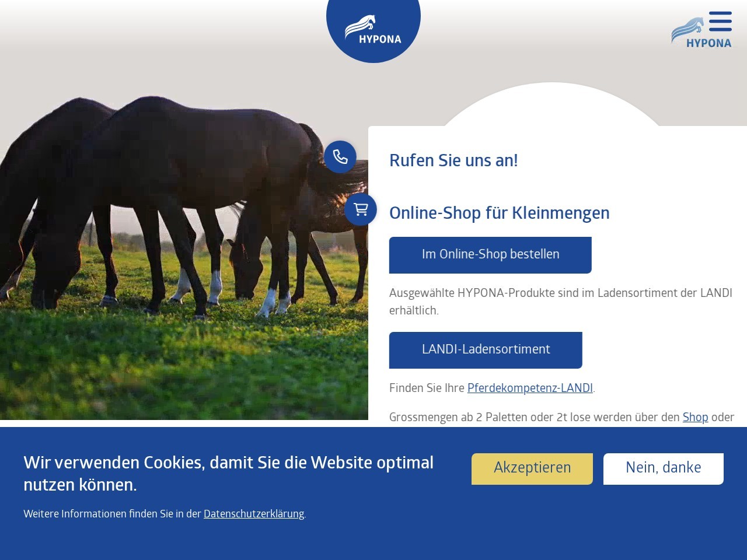Click the light blue HYPONA horse logo
Viewport: 747px width, 560px height.
(x=701, y=33)
